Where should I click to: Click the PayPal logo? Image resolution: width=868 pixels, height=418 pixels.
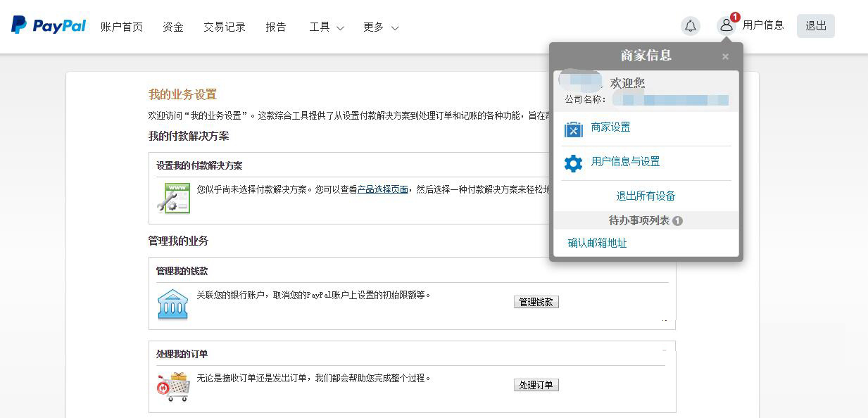tap(49, 25)
